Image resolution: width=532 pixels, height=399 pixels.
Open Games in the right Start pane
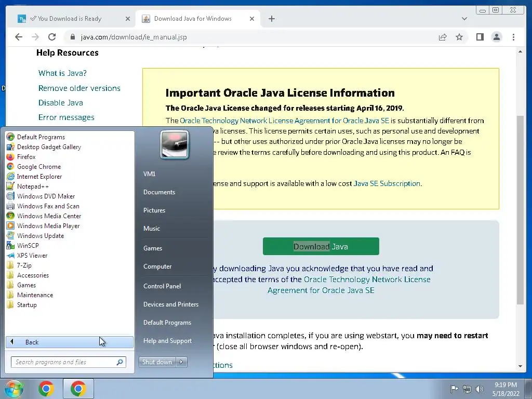tap(153, 248)
